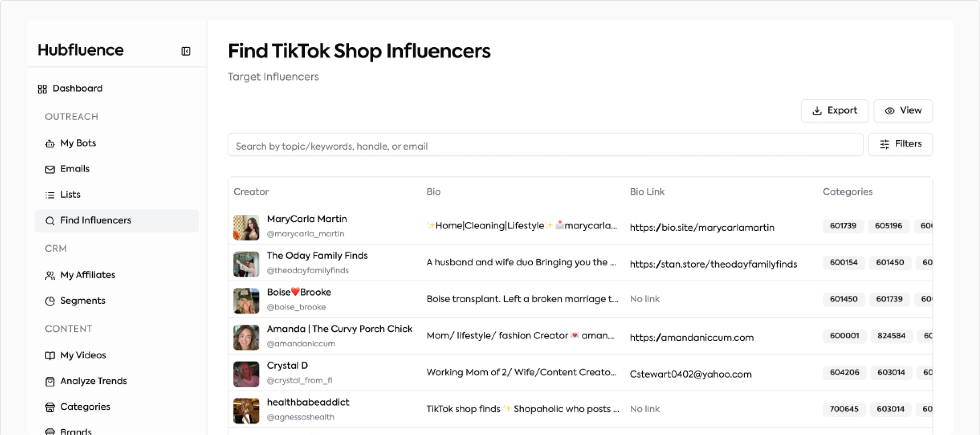Open the Filters panel
980x435 pixels.
click(900, 144)
